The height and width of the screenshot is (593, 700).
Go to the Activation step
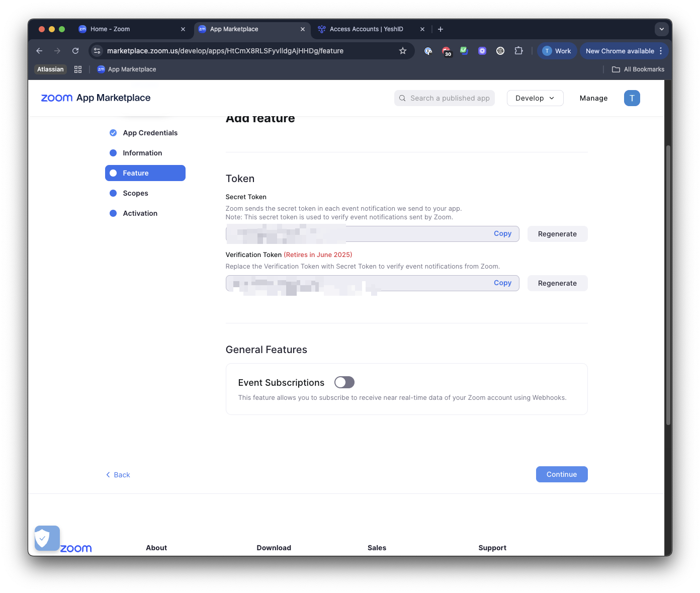tap(140, 213)
